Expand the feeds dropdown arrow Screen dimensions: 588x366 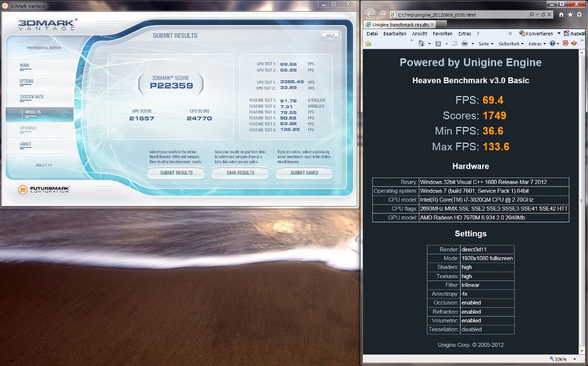pyautogui.click(x=447, y=44)
